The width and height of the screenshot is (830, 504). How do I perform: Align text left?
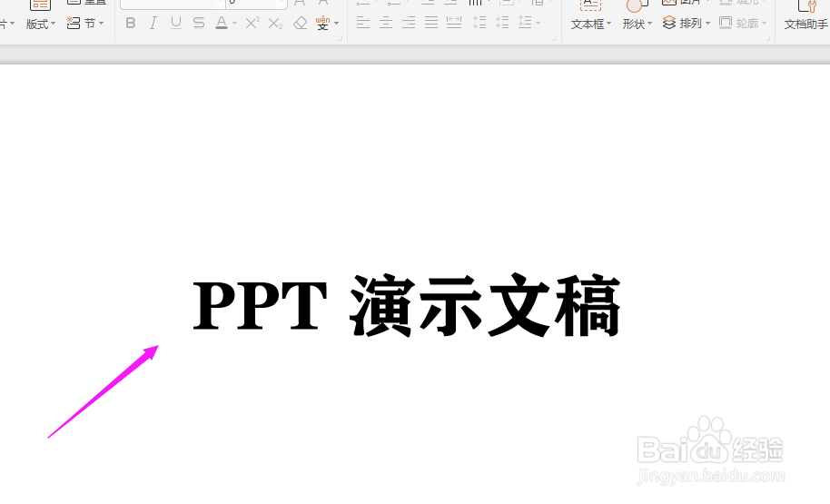tap(363, 23)
